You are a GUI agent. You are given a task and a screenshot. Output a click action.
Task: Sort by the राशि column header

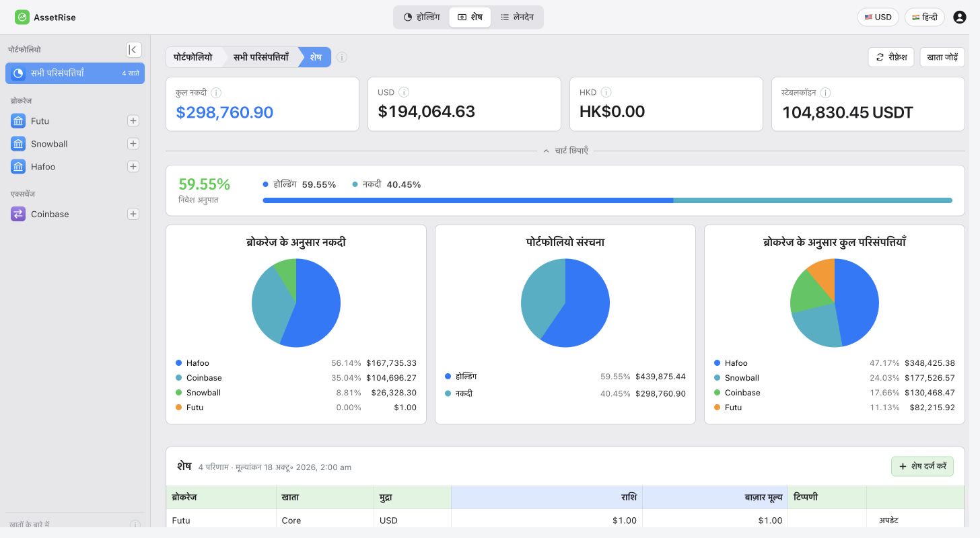coord(547,498)
